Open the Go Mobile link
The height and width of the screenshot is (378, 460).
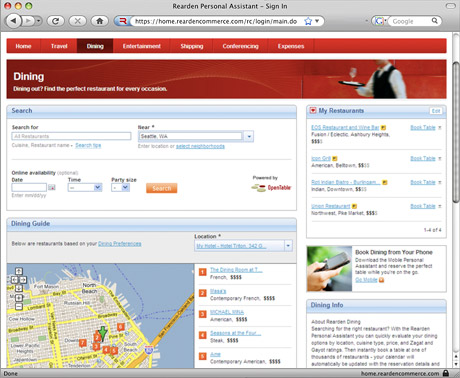click(366, 280)
